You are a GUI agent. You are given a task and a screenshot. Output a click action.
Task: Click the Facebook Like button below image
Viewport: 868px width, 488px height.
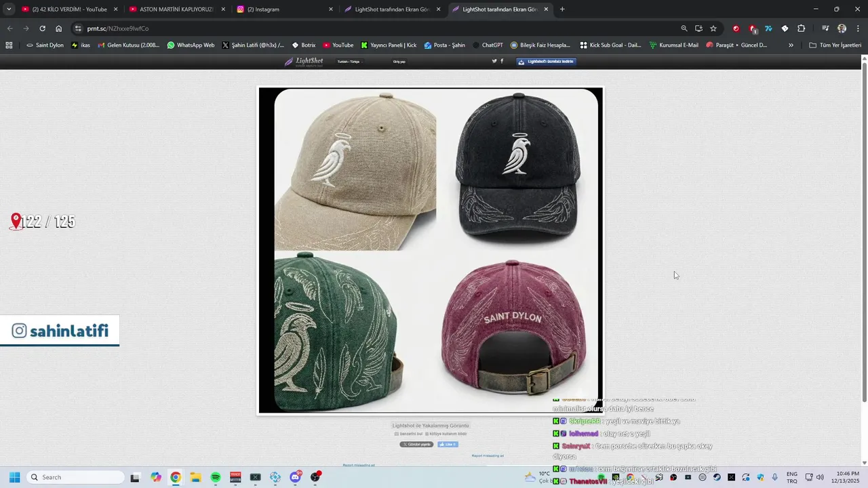click(x=448, y=445)
